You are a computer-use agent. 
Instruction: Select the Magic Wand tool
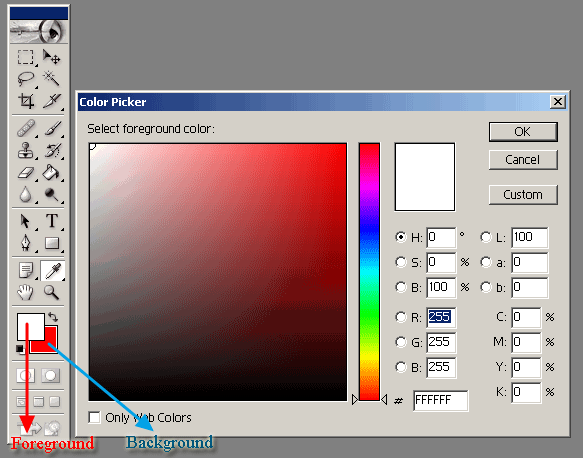pos(51,79)
